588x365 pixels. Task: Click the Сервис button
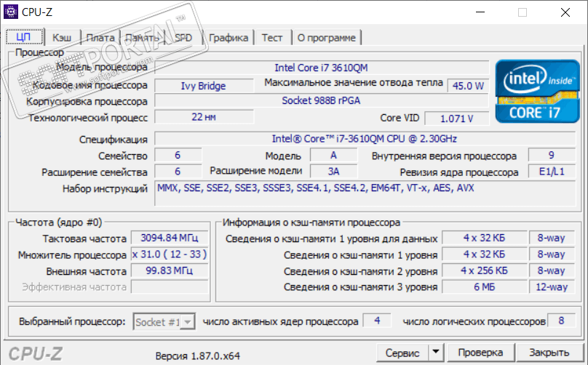402,353
